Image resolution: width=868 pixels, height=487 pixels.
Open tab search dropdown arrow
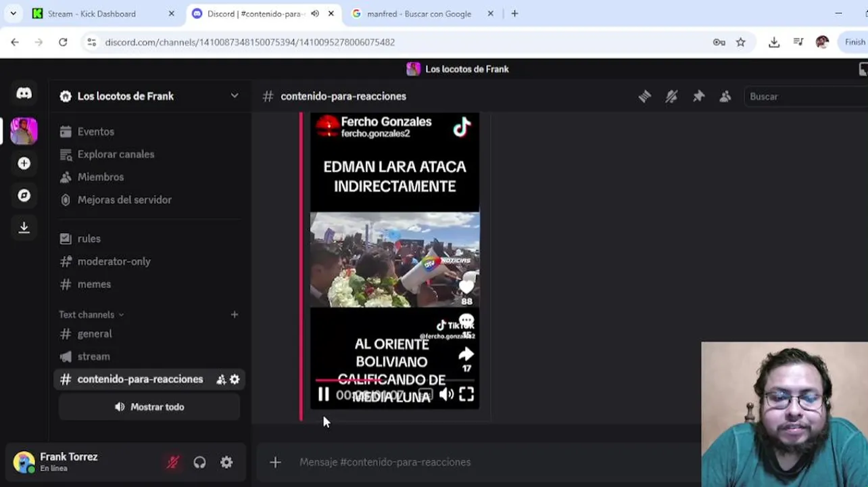13,14
